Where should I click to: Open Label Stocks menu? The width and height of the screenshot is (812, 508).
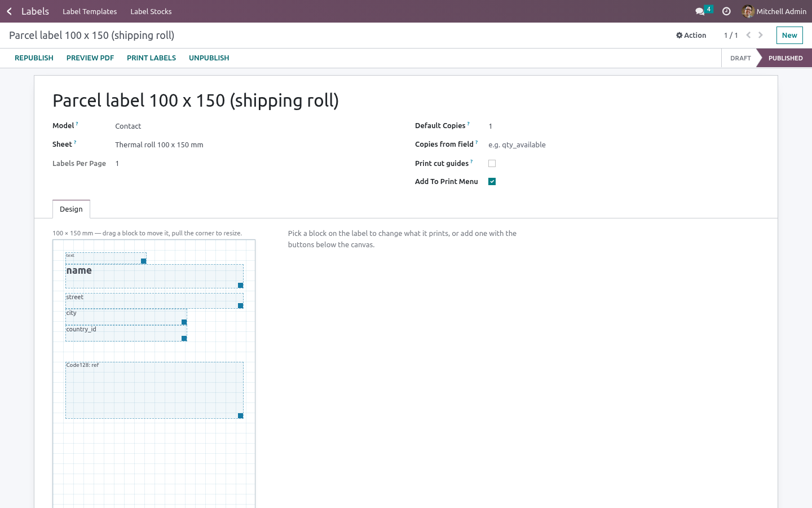pos(151,11)
